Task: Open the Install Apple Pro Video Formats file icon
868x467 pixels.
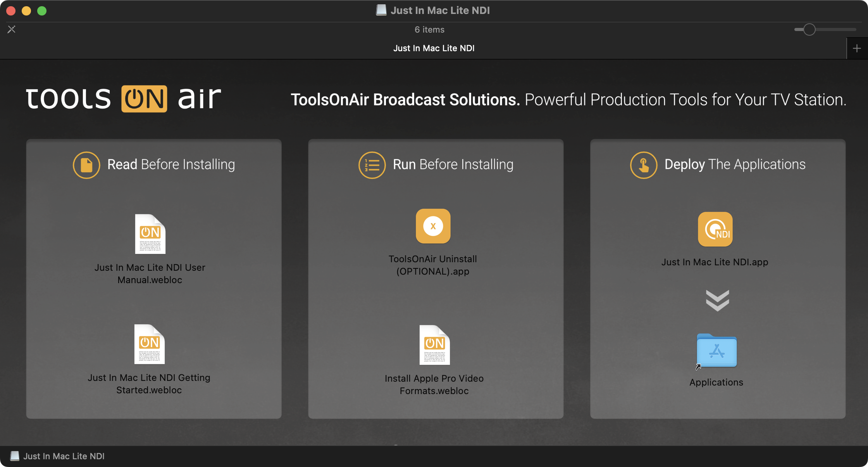Action: click(434, 345)
